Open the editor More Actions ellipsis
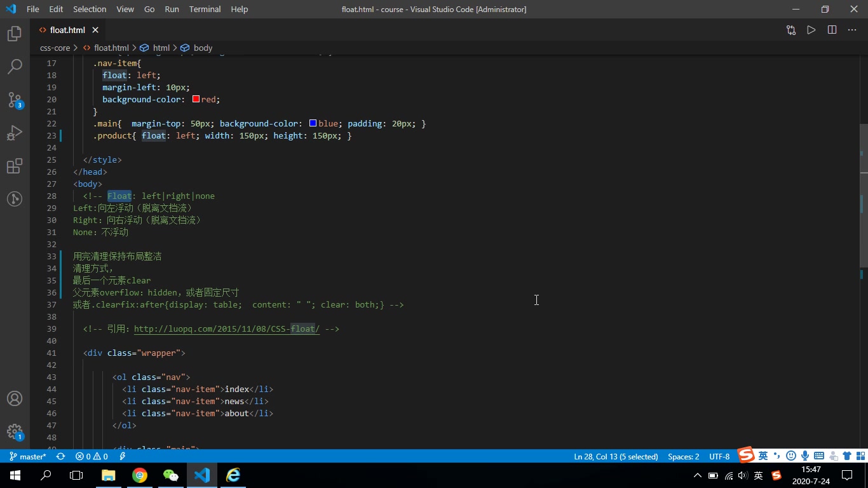This screenshot has height=488, width=868. tap(852, 30)
